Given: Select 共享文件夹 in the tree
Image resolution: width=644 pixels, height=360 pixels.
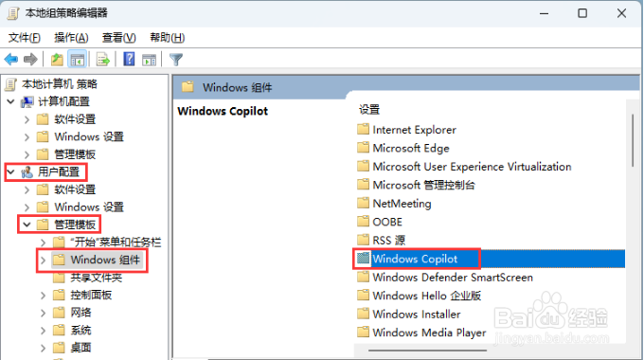Looking at the screenshot, I should pos(96,278).
